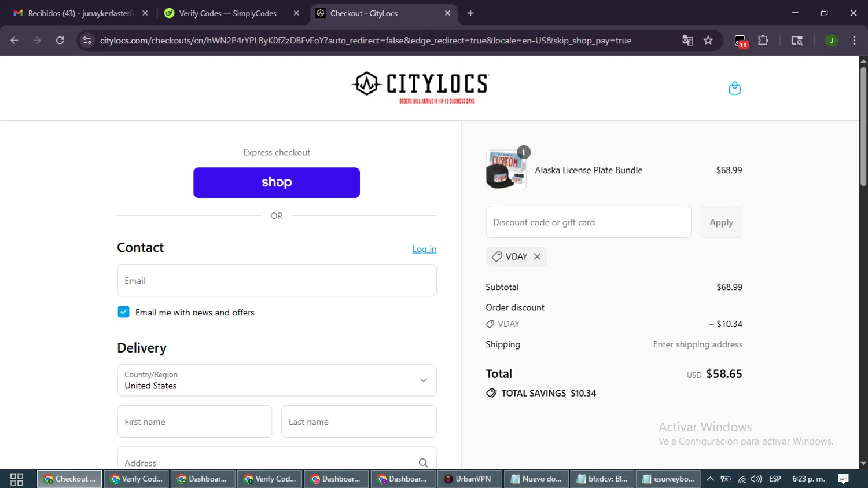Uncheck Email me with news and offers

(x=123, y=312)
